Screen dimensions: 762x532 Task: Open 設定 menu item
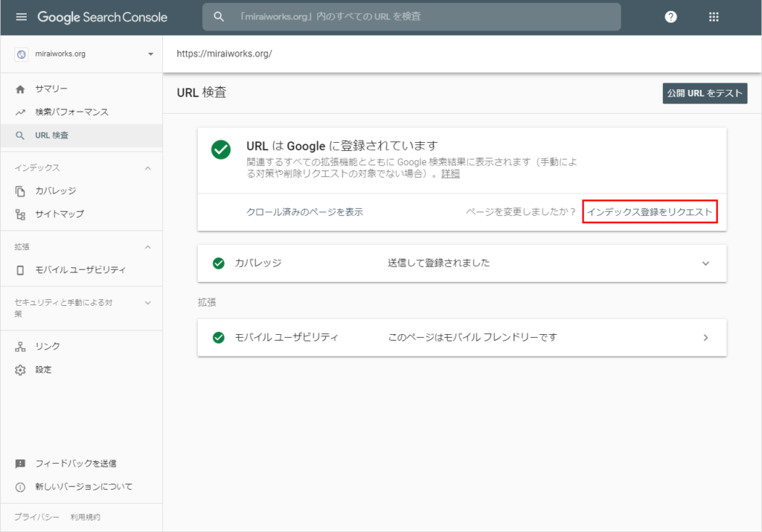click(x=81, y=370)
